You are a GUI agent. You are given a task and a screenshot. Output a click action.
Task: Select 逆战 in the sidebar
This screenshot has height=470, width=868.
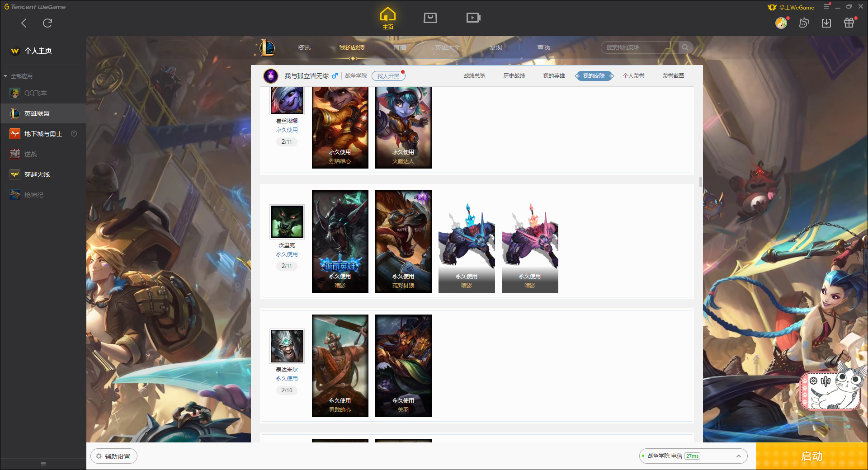pos(43,154)
